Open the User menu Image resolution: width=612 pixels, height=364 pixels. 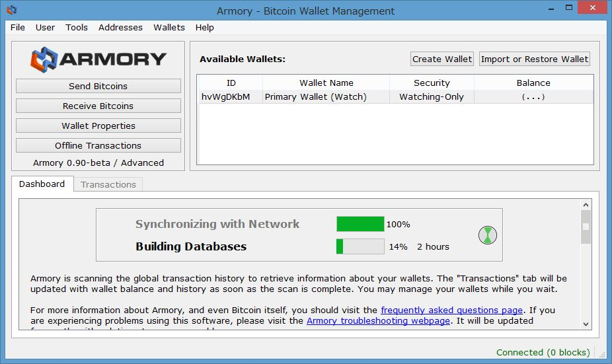tap(45, 27)
